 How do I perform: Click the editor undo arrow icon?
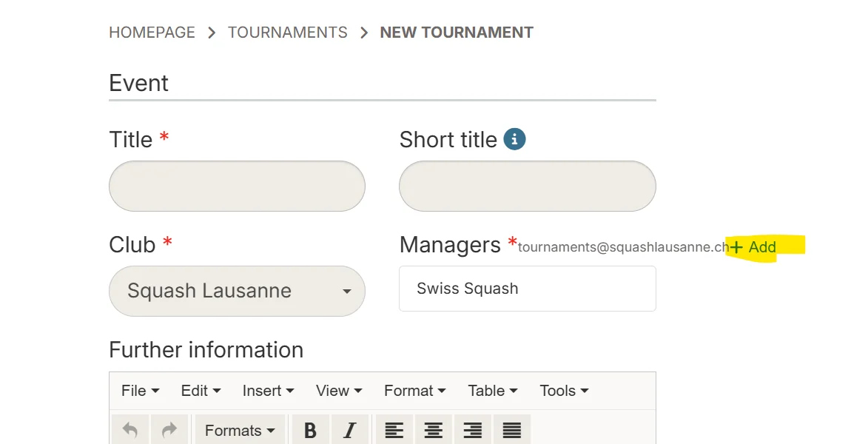130,430
